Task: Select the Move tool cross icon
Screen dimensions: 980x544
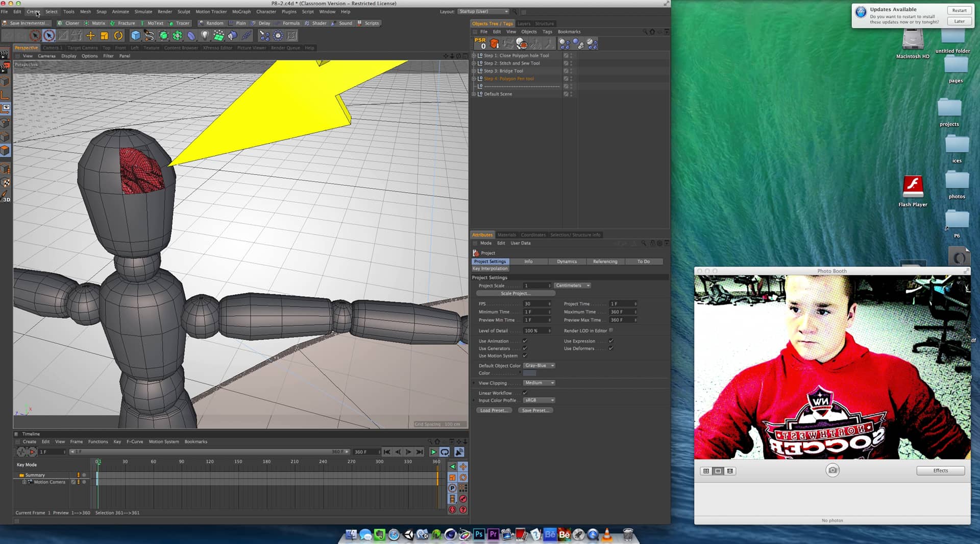Action: coord(90,36)
